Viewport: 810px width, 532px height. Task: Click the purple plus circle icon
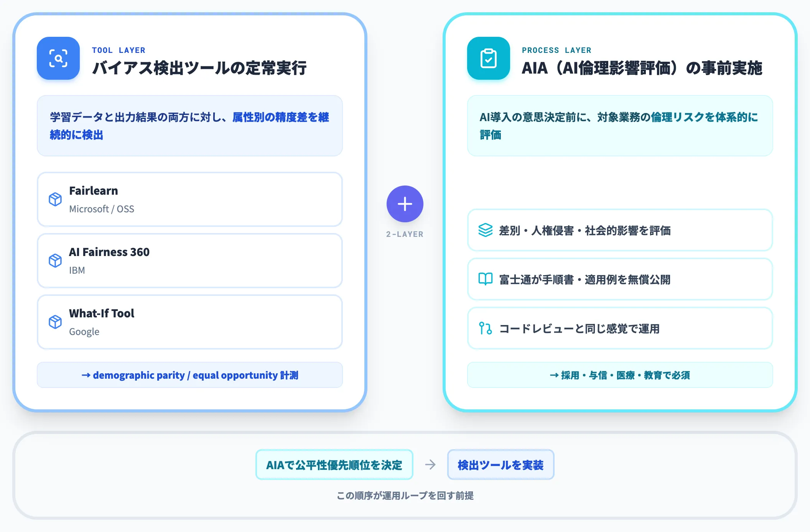(x=405, y=204)
